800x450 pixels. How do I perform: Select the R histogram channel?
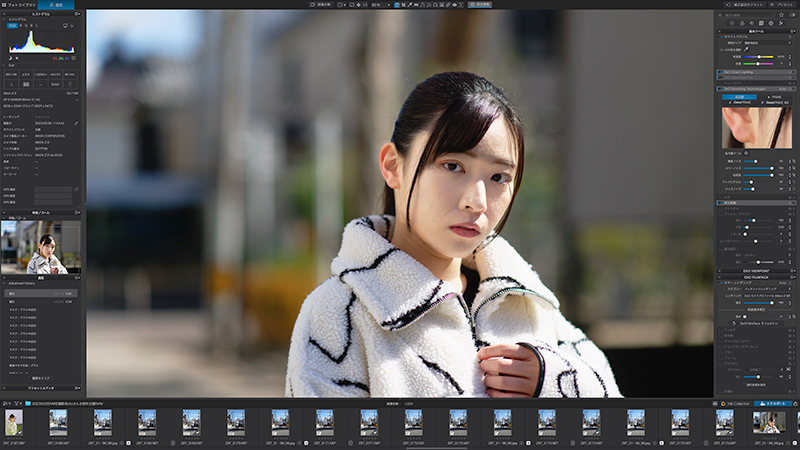(x=20, y=25)
